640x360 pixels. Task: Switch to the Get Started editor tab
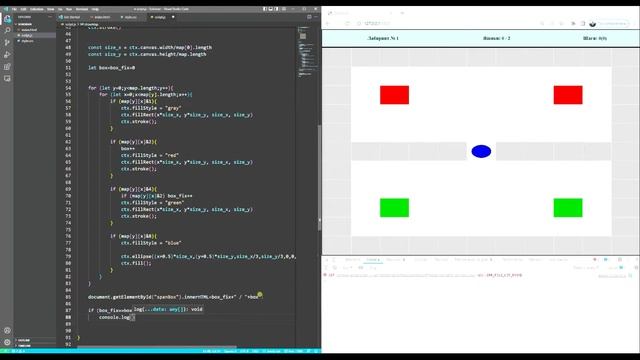71,17
